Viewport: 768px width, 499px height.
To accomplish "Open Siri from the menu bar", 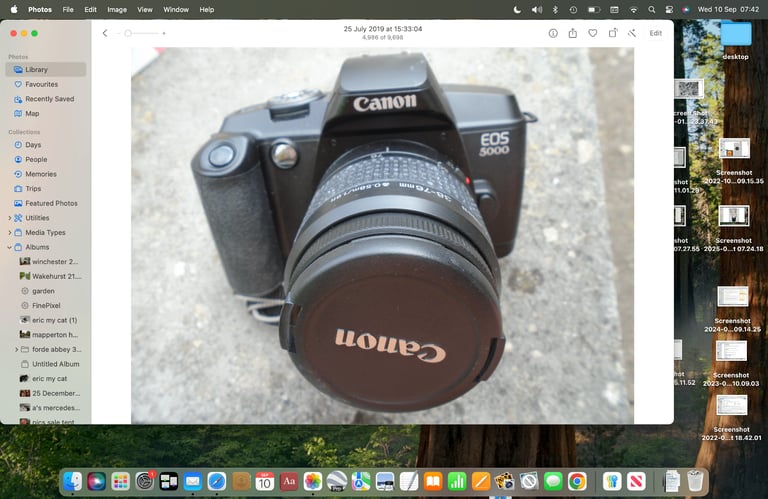I will [x=686, y=9].
